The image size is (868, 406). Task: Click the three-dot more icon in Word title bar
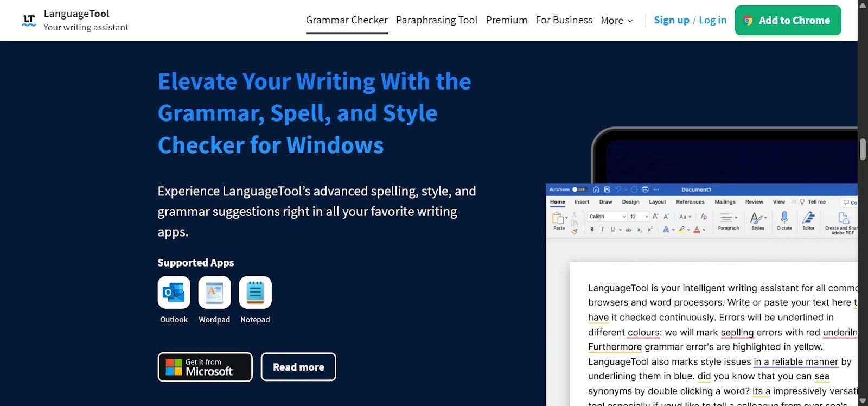656,189
